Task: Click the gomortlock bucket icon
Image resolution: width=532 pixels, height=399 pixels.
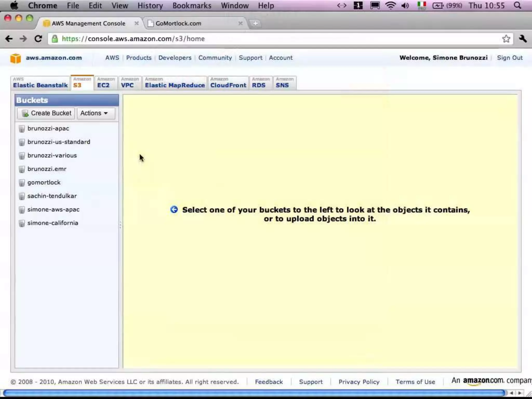Action: coord(22,183)
